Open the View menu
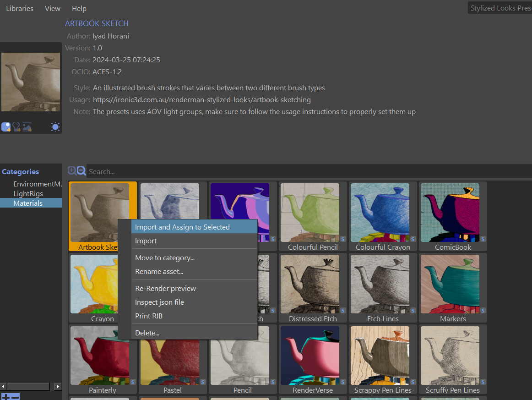 point(53,9)
